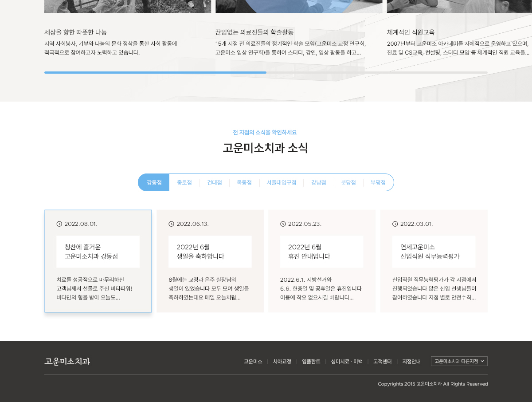
Task: Open the 강남점 branch tab
Action: click(x=318, y=182)
